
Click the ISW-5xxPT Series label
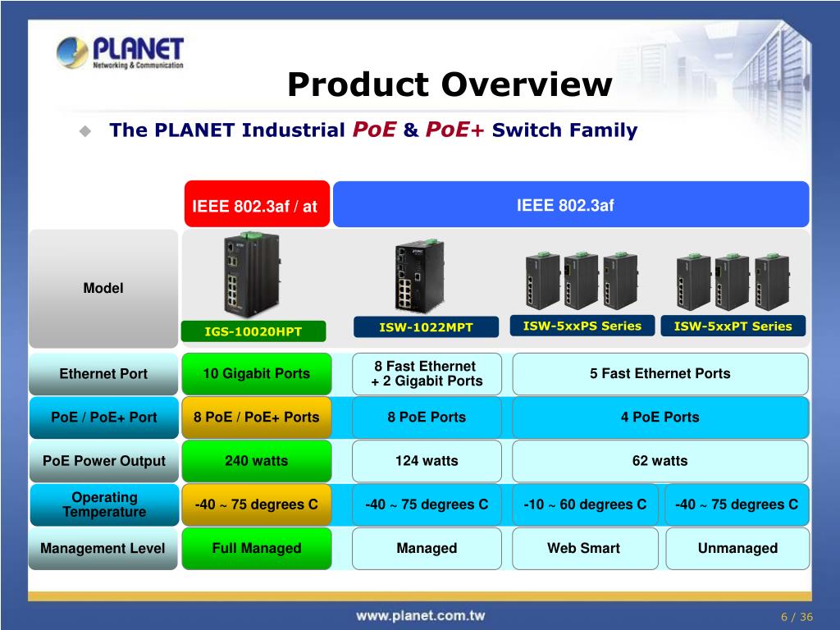733,326
